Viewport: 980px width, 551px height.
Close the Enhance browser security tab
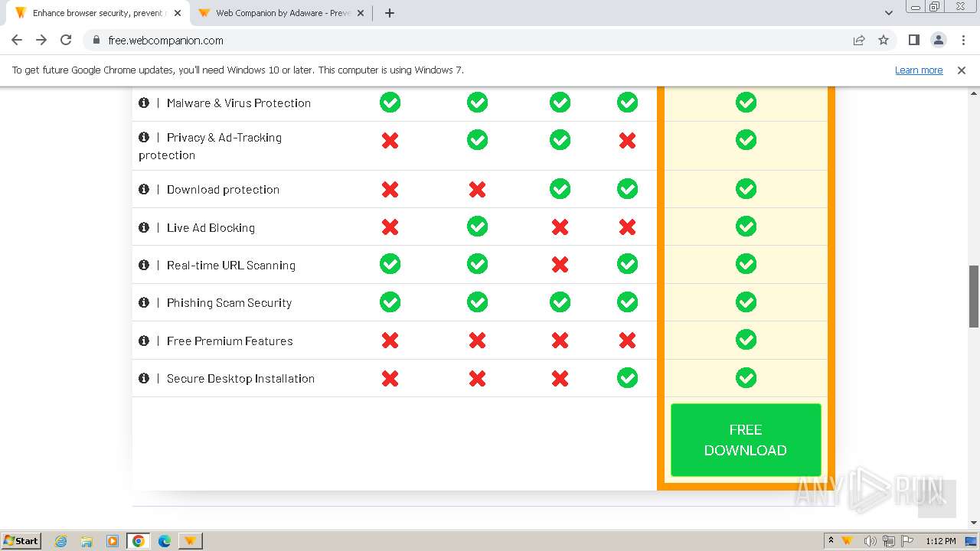pyautogui.click(x=178, y=13)
